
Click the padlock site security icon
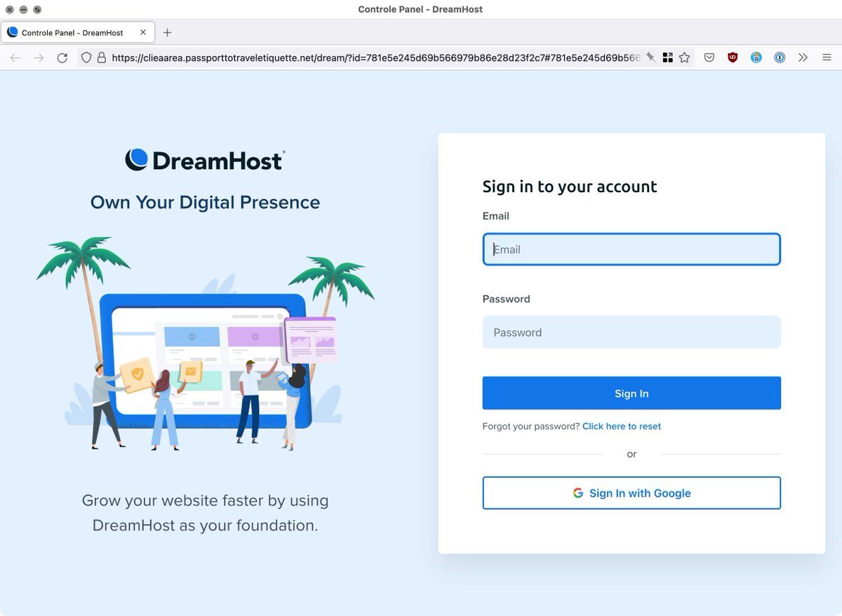pyautogui.click(x=101, y=58)
